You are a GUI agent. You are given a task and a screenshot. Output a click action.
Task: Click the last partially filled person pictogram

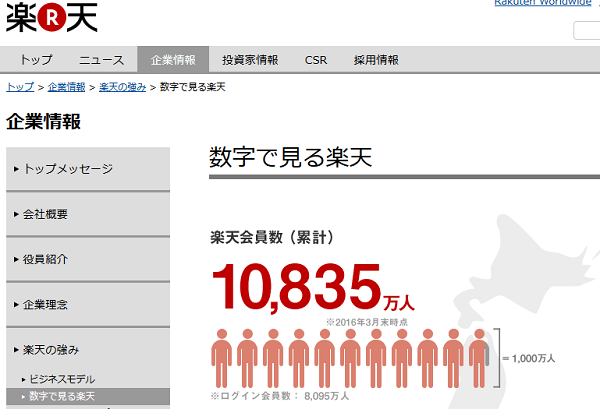click(x=479, y=358)
